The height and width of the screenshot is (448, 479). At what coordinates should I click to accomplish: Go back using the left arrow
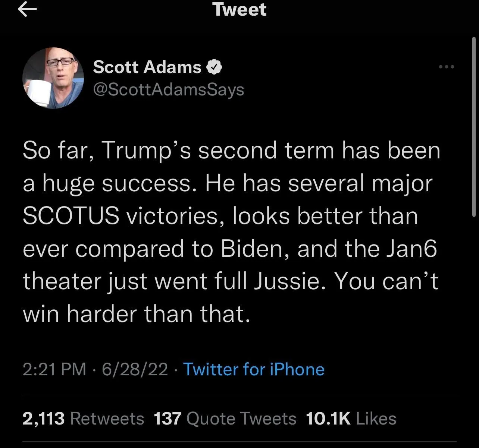point(27,10)
